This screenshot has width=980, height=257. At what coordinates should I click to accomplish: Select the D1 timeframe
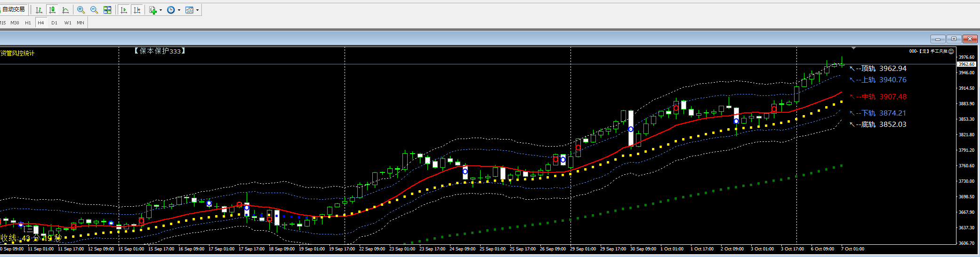pos(54,23)
